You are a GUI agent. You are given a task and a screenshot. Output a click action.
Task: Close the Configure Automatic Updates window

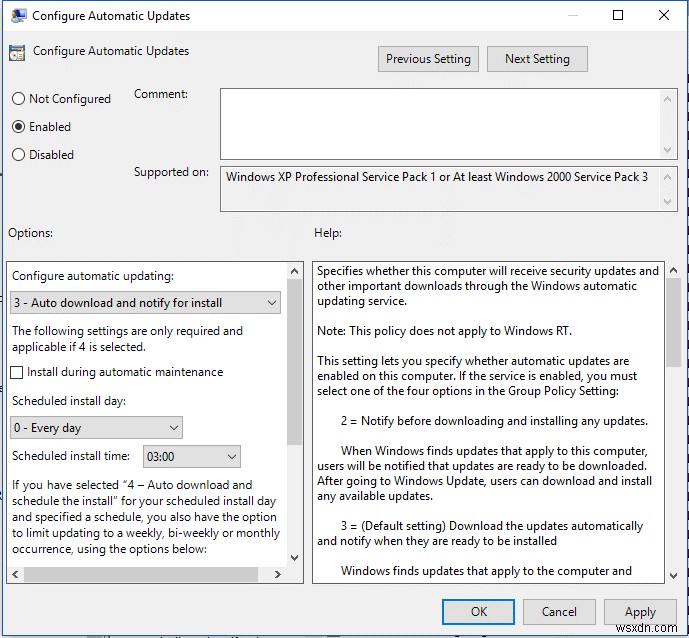tap(664, 15)
